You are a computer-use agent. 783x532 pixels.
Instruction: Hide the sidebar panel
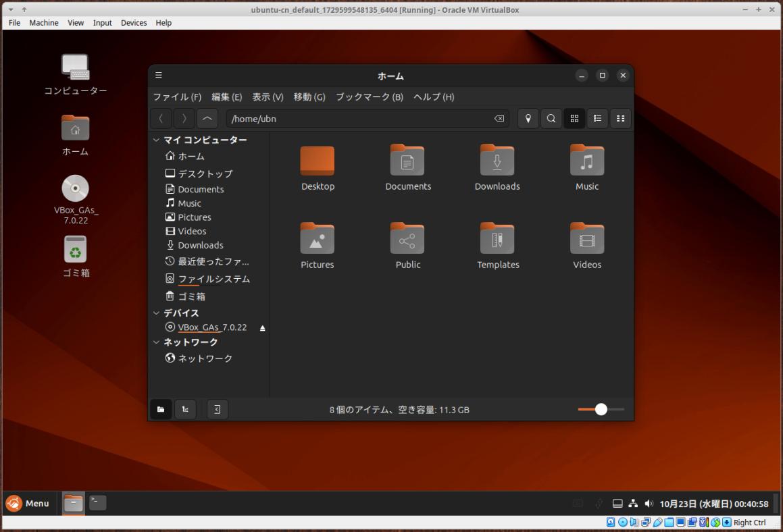point(218,409)
